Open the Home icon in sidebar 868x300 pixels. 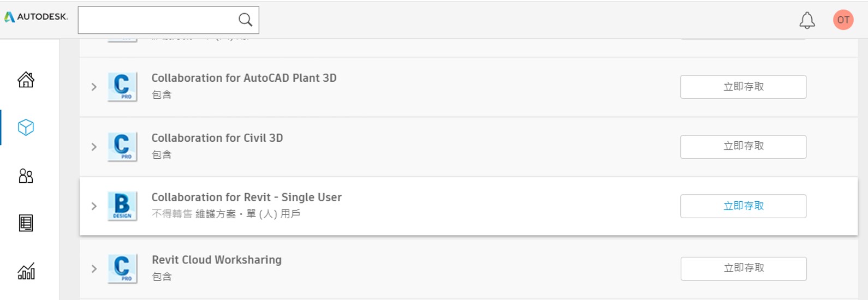[x=26, y=80]
